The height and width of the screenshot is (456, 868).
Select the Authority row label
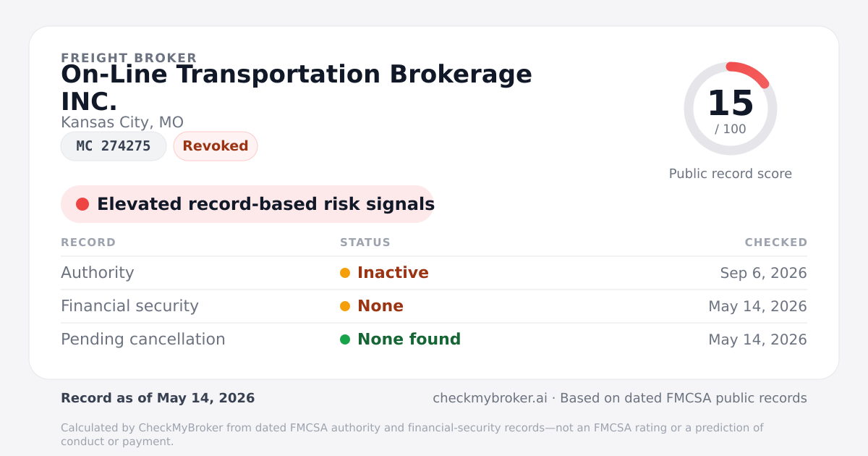click(98, 273)
